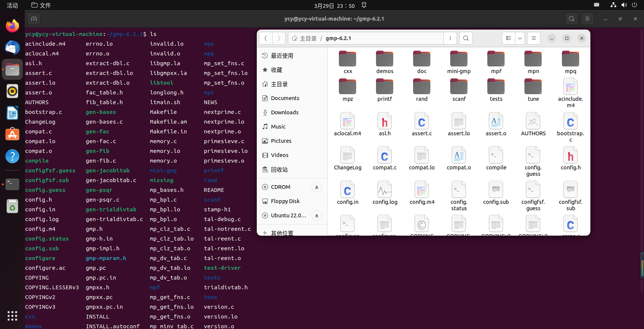Select the ChangeLog file
644x329 pixels.
click(347, 159)
